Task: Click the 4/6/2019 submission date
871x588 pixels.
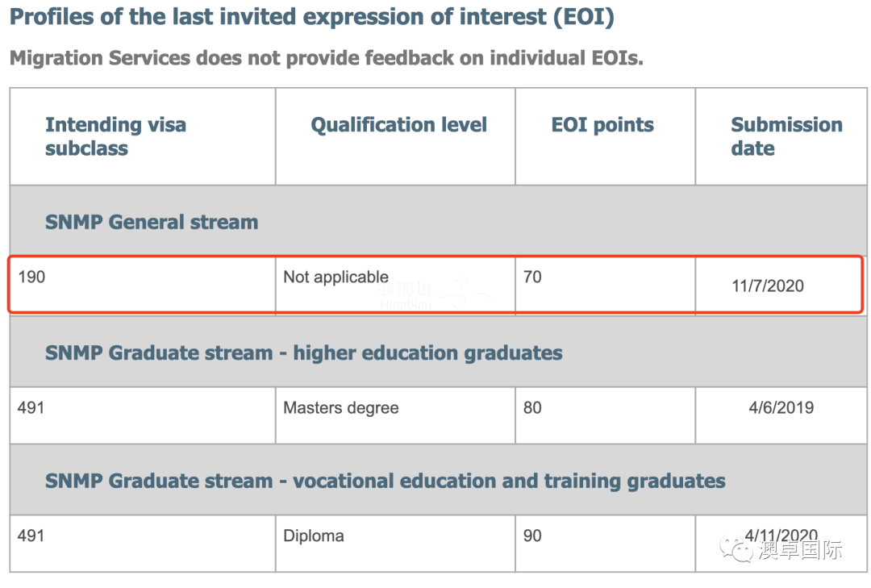Action: click(781, 407)
